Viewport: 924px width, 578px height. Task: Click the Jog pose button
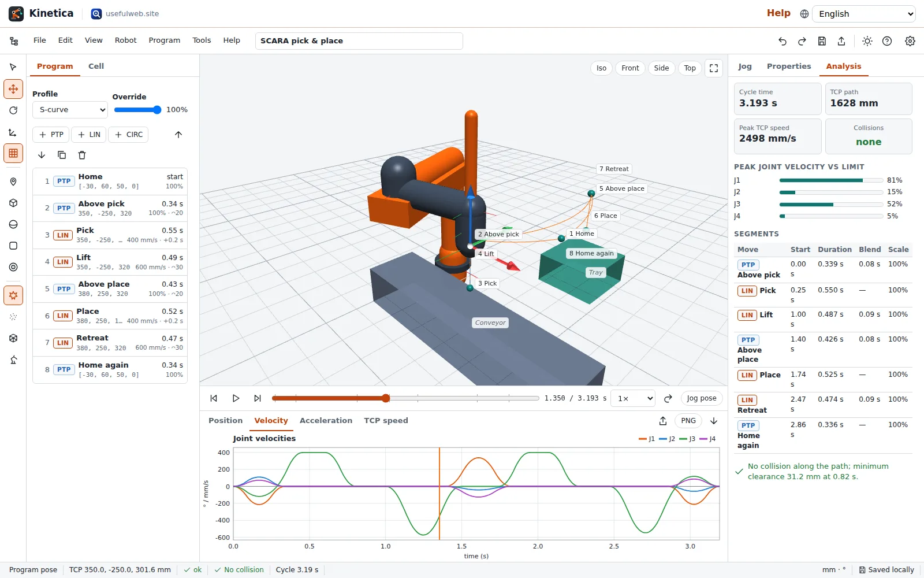pos(702,398)
